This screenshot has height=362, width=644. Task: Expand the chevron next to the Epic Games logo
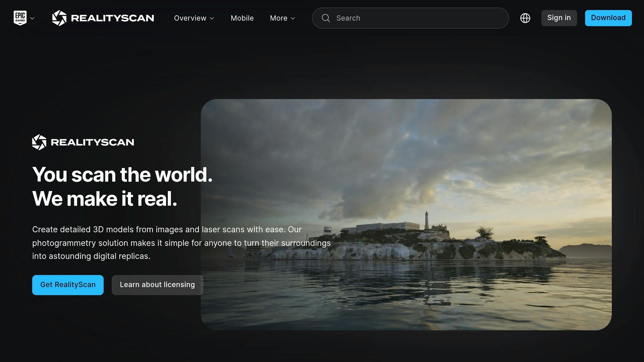33,18
